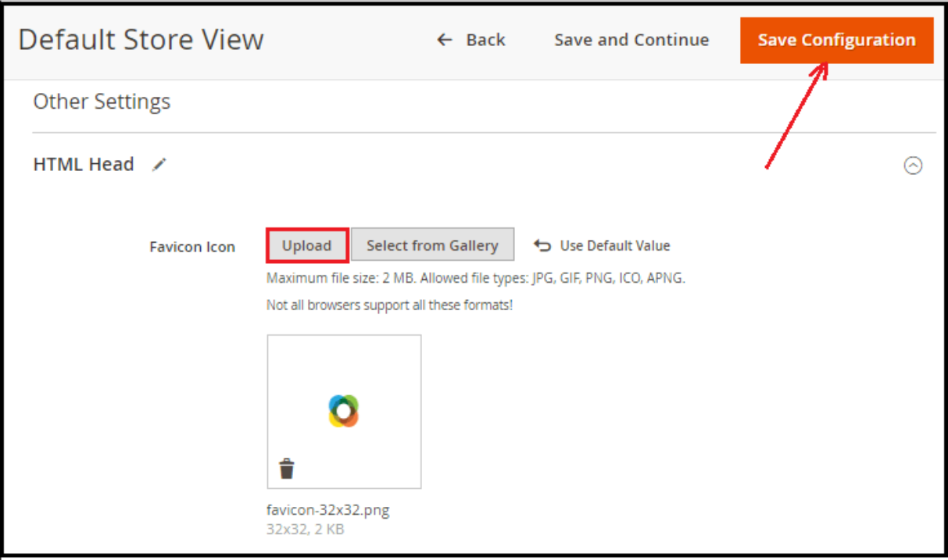Click the Use Default Value undo arrow
The height and width of the screenshot is (560, 948).
(542, 245)
